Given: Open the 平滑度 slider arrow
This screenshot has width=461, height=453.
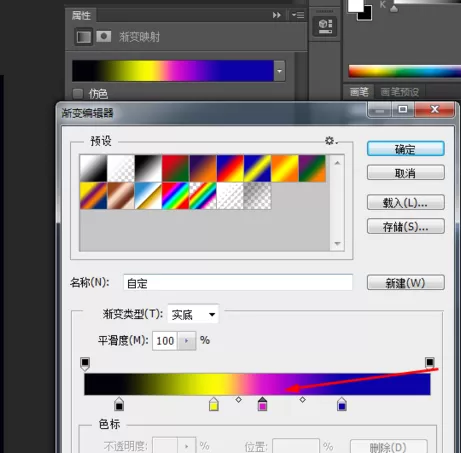Looking at the screenshot, I should click(x=187, y=341).
